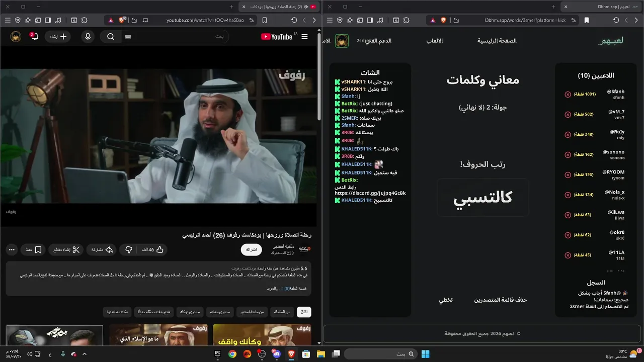Select the تمّت مشاهدتها filter chip
644x362 pixels.
tap(118, 312)
